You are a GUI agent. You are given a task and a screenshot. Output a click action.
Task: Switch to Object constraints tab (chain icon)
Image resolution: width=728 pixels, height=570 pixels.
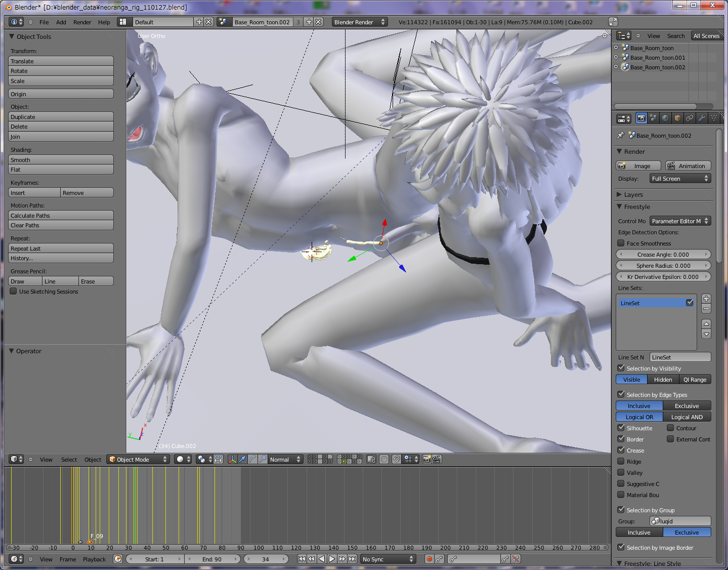[x=690, y=118]
